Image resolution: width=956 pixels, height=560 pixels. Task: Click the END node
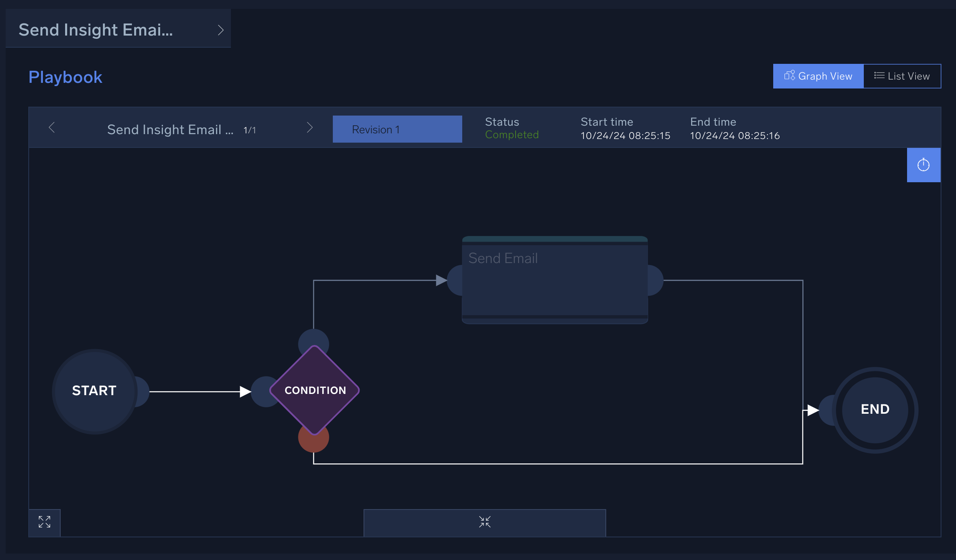click(x=875, y=410)
